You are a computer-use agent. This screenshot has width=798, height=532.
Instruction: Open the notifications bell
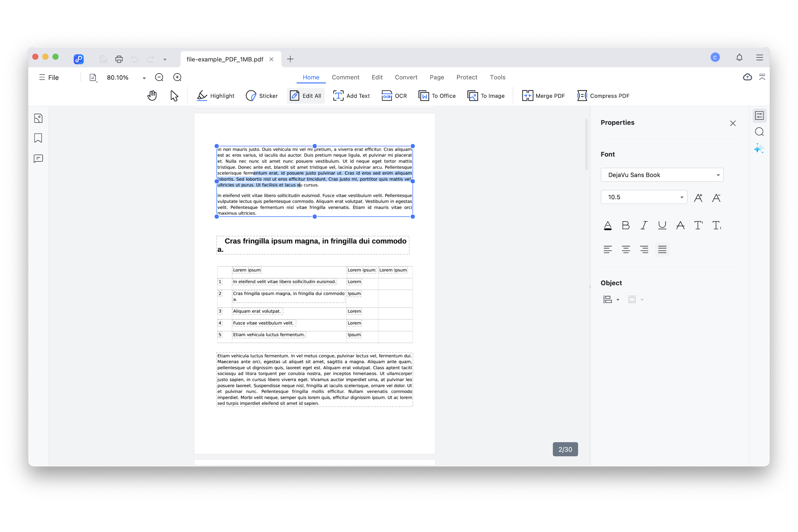739,57
